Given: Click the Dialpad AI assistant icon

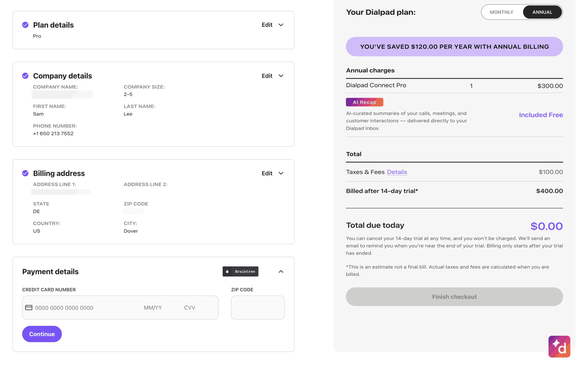Looking at the screenshot, I should click(x=559, y=346).
